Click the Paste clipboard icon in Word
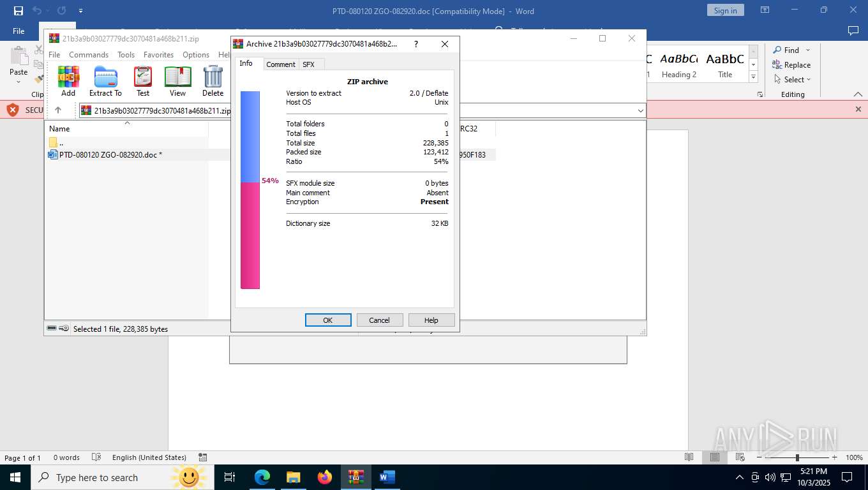868x490 pixels. click(19, 57)
